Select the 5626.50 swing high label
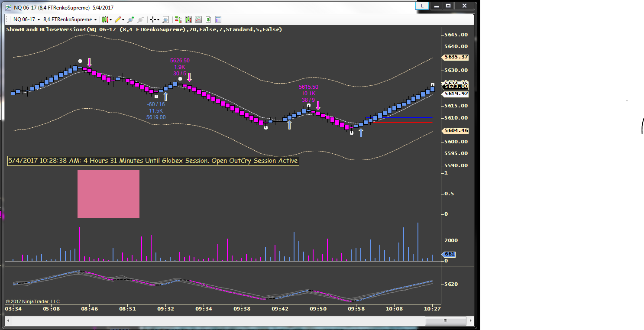 (x=180, y=61)
